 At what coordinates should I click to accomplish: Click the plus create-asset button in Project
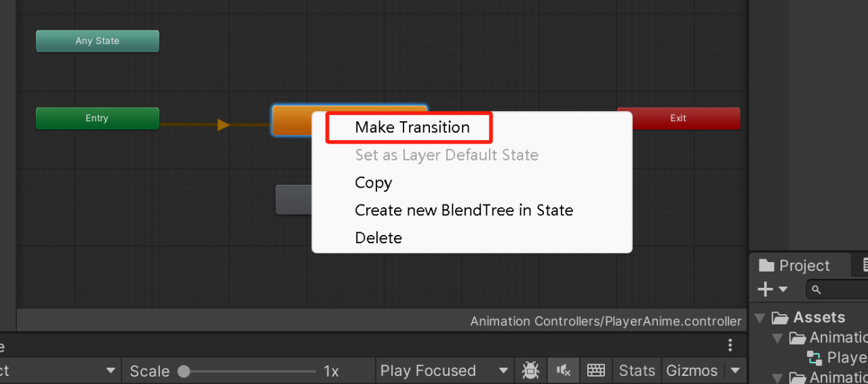coord(765,290)
